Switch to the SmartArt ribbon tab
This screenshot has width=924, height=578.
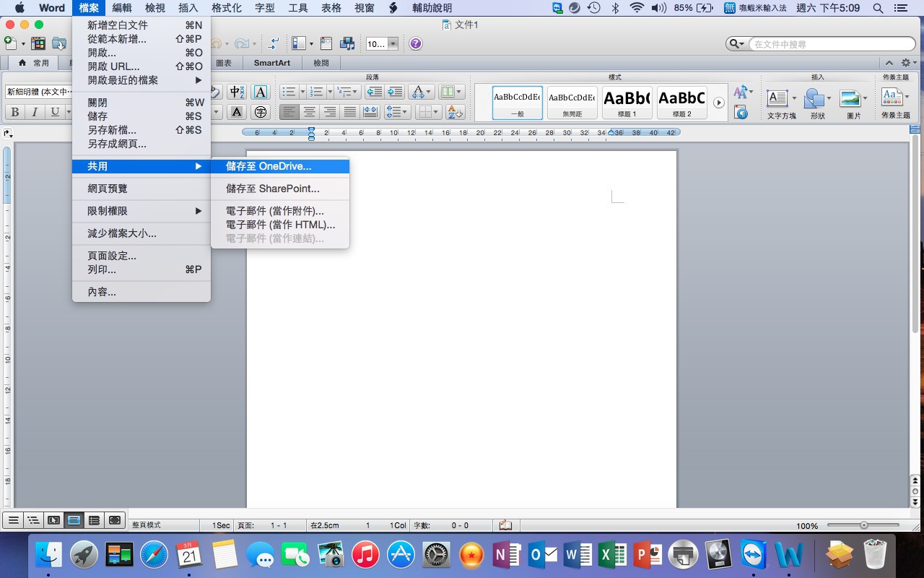pyautogui.click(x=271, y=63)
